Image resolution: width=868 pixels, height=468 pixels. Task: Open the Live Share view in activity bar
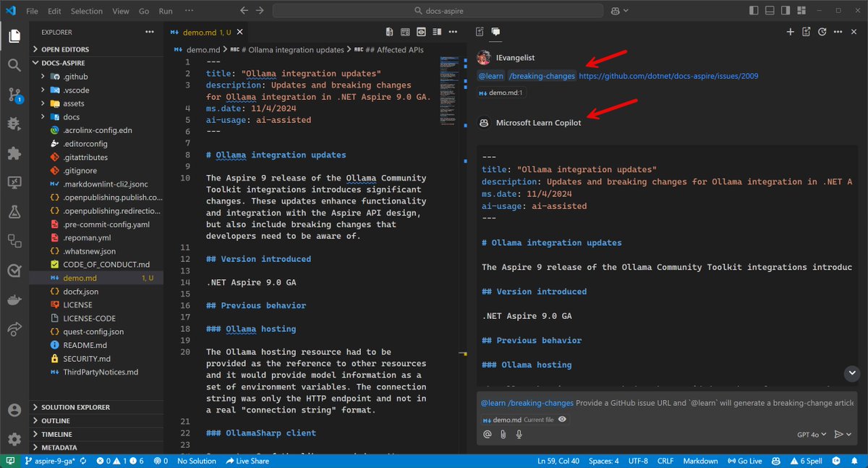(14, 329)
